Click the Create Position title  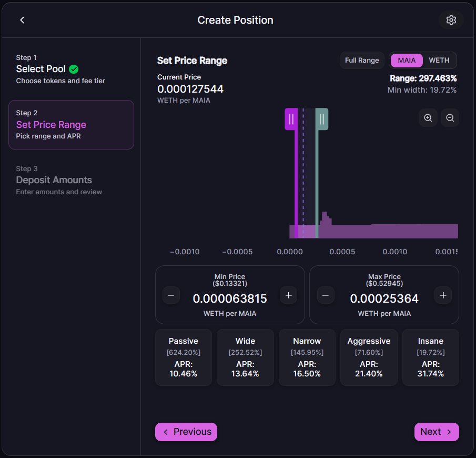coord(235,20)
